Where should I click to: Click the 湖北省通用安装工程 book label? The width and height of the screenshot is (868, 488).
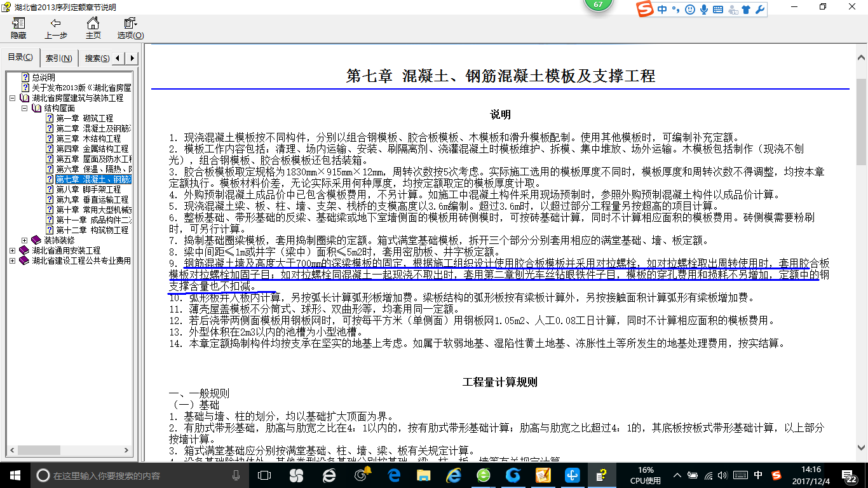tap(66, 250)
